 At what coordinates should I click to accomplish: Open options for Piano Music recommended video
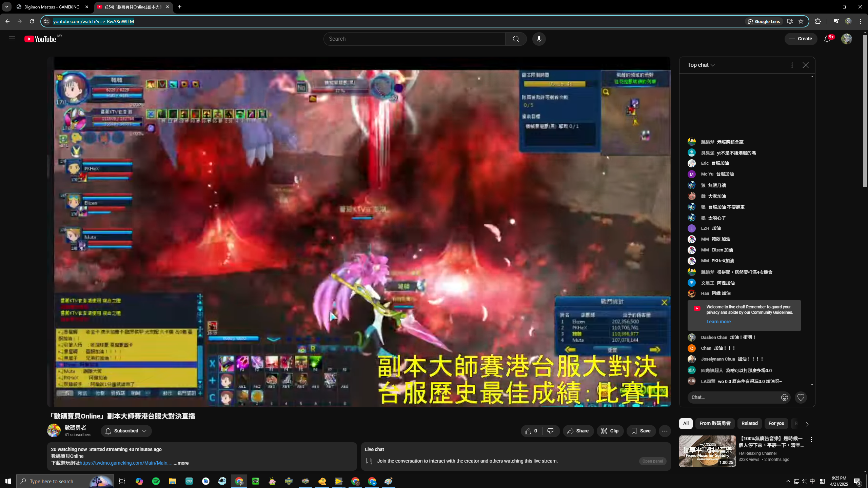(x=811, y=440)
